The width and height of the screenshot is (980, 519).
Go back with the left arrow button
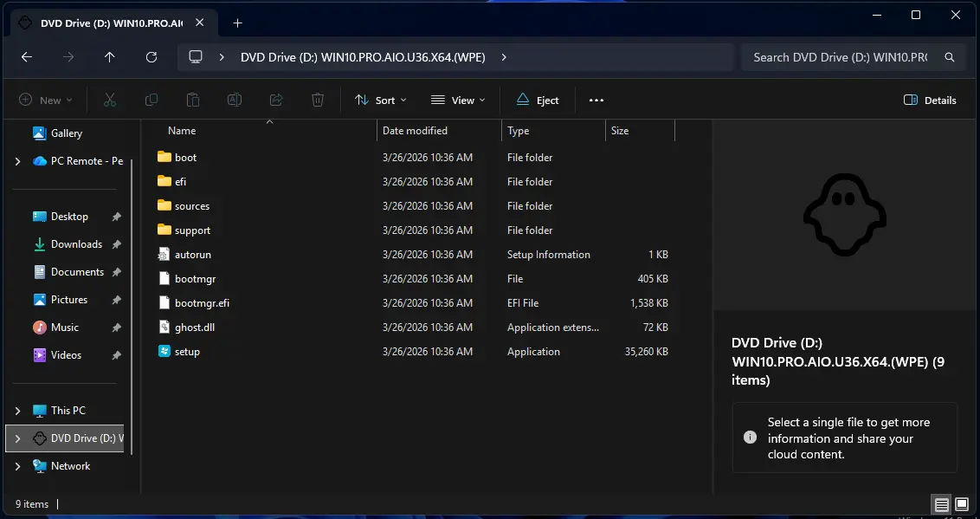coord(26,57)
